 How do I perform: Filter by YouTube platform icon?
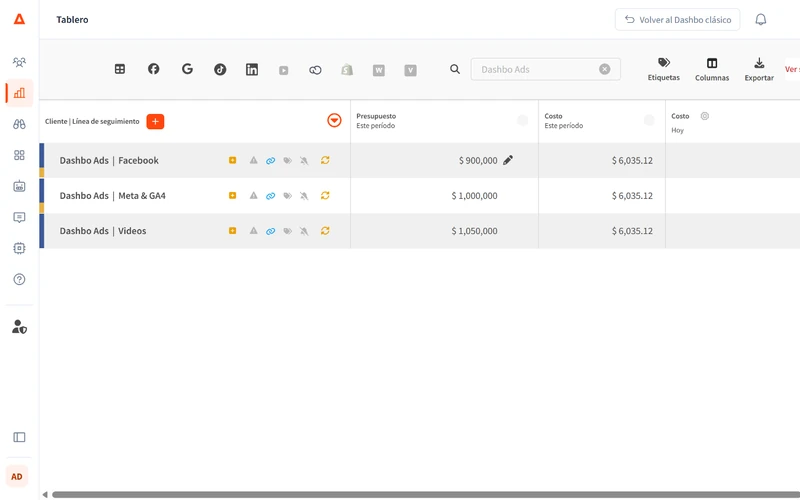click(x=284, y=70)
